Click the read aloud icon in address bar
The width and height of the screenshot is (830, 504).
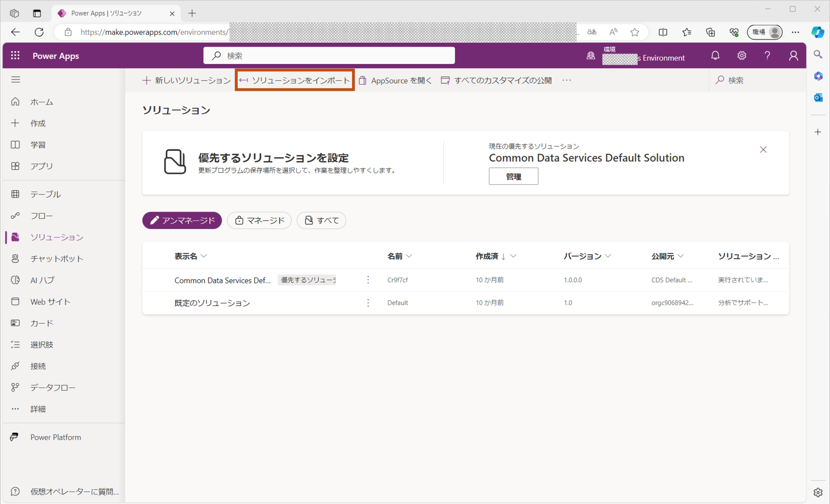click(x=613, y=32)
